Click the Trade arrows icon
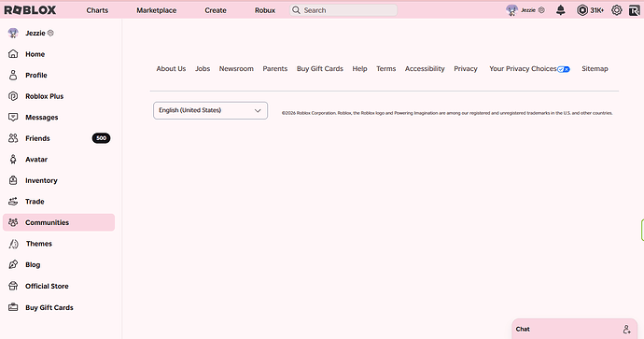The height and width of the screenshot is (339, 644). [x=13, y=202]
